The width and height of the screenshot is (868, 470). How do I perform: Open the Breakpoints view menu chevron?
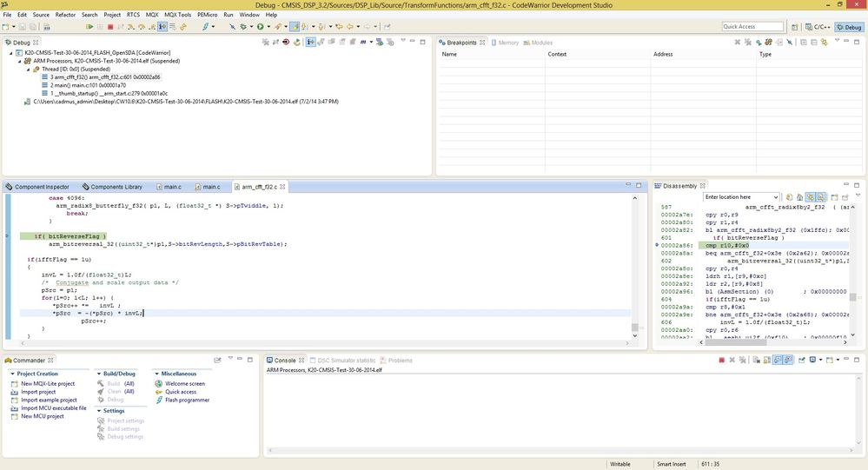click(837, 41)
